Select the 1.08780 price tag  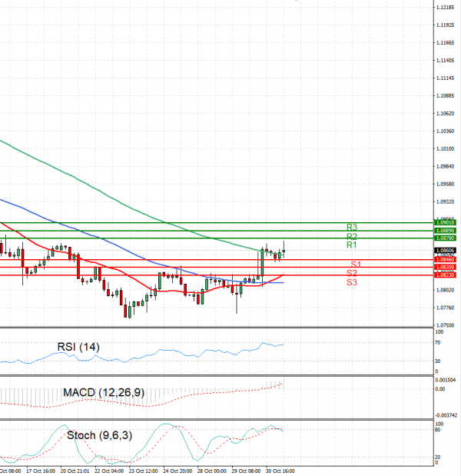[445, 238]
